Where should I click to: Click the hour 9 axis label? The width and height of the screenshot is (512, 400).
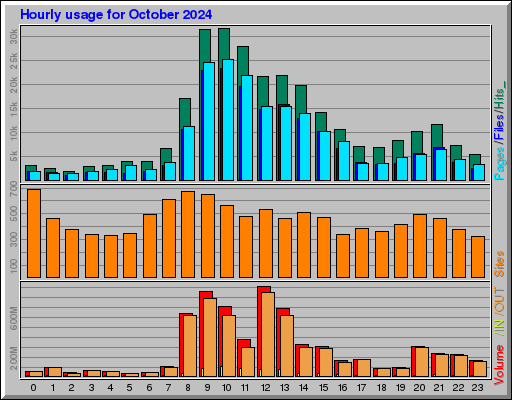point(207,388)
